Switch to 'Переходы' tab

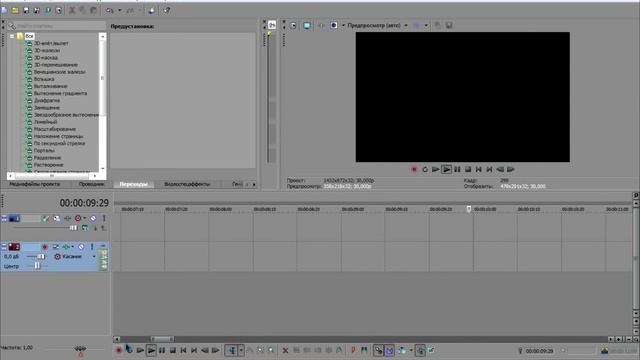tap(133, 184)
